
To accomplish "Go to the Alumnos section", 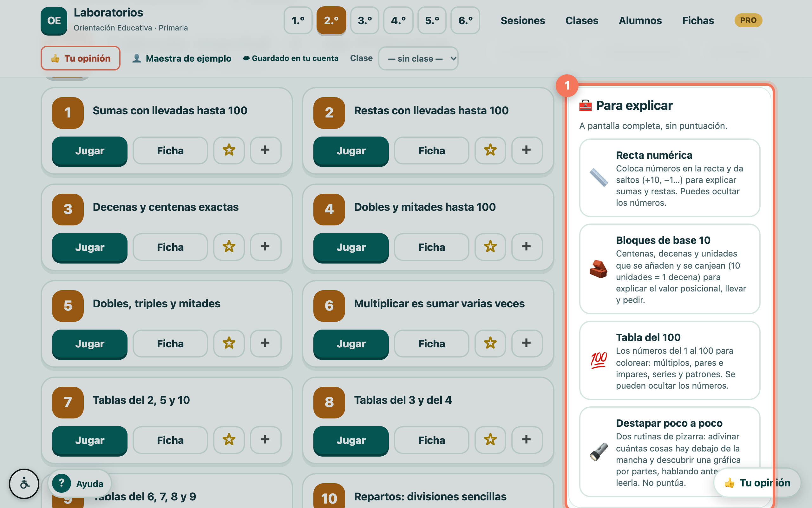I will (640, 21).
